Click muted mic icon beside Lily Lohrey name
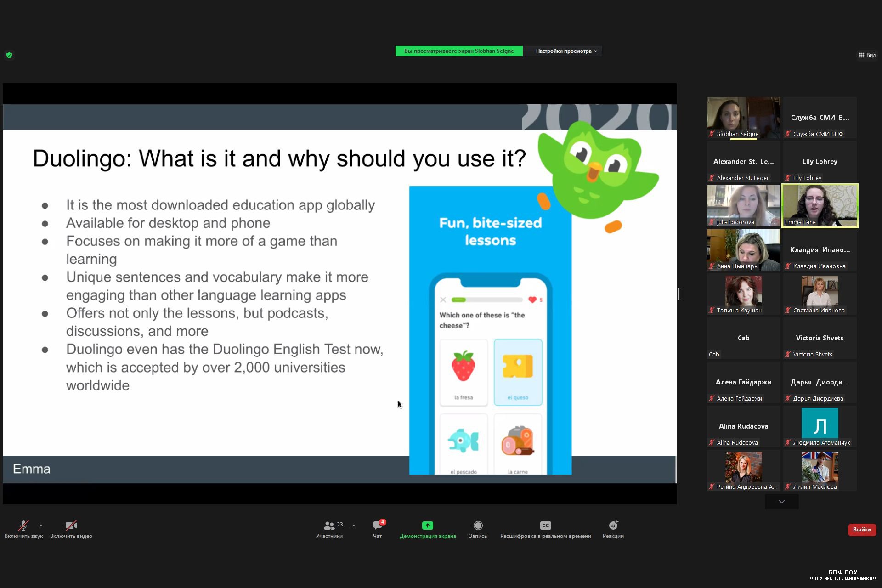882x588 pixels. pos(788,178)
